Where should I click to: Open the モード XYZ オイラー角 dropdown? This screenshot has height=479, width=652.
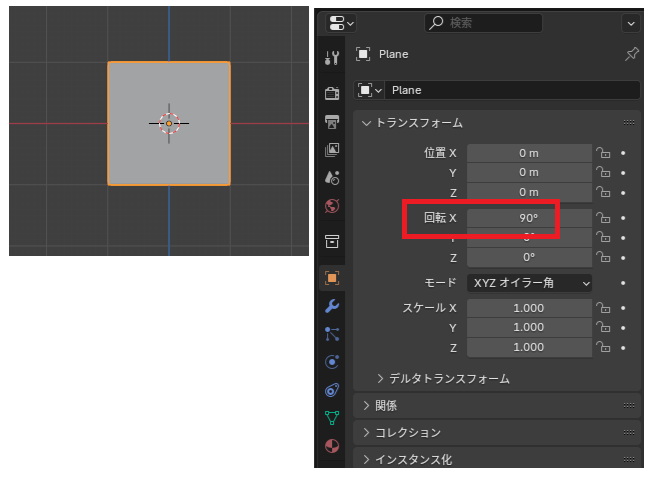529,283
